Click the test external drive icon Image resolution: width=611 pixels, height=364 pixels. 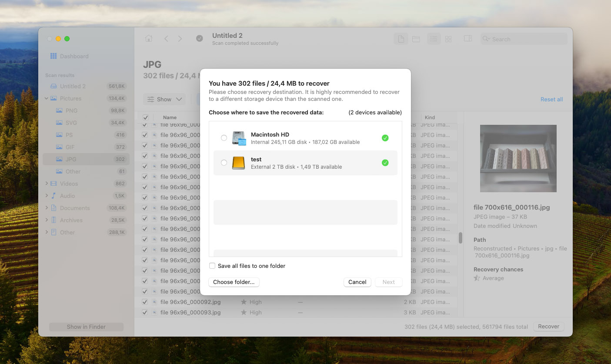click(x=239, y=163)
